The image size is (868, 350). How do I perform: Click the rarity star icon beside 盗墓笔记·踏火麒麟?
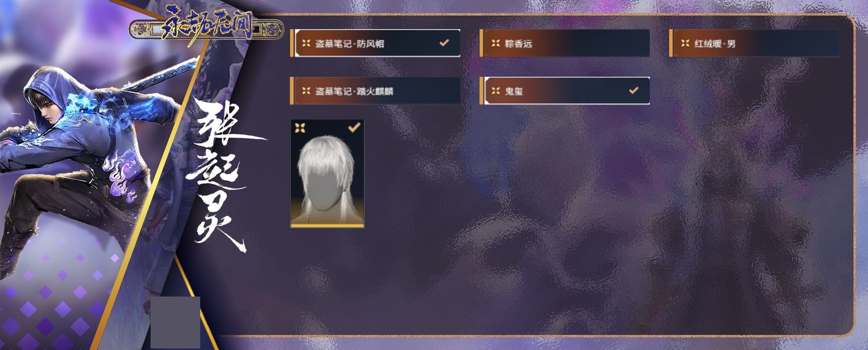[x=306, y=91]
